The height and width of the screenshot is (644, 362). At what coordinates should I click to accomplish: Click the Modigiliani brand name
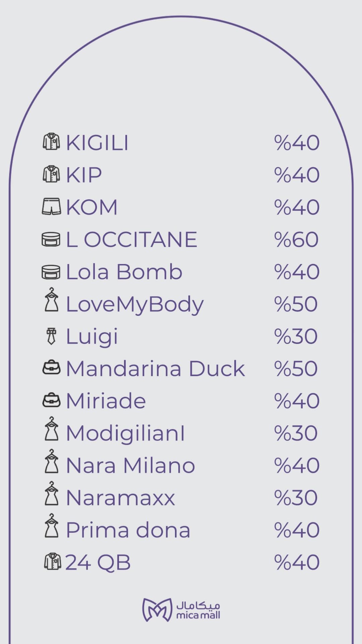pyautogui.click(x=125, y=433)
